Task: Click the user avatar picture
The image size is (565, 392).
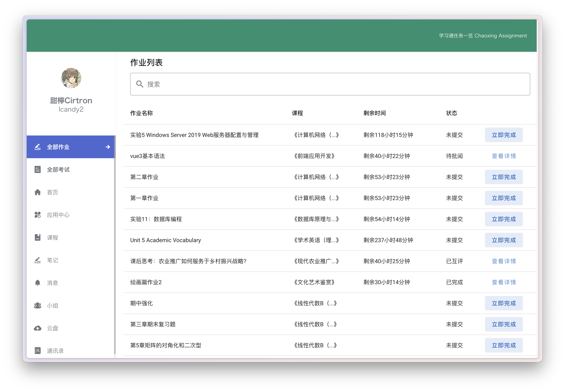Action: [x=71, y=78]
